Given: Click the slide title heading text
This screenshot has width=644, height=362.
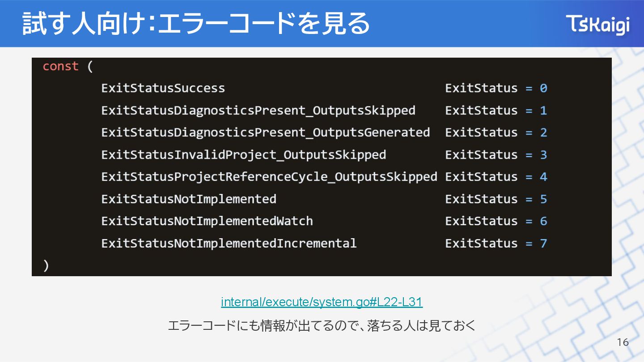Looking at the screenshot, I should (196, 24).
